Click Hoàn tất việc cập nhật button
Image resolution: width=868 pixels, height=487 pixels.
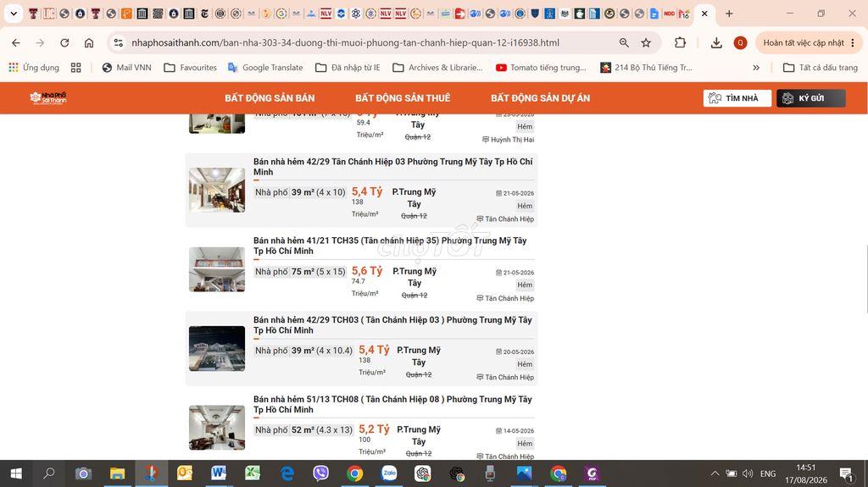coord(809,42)
